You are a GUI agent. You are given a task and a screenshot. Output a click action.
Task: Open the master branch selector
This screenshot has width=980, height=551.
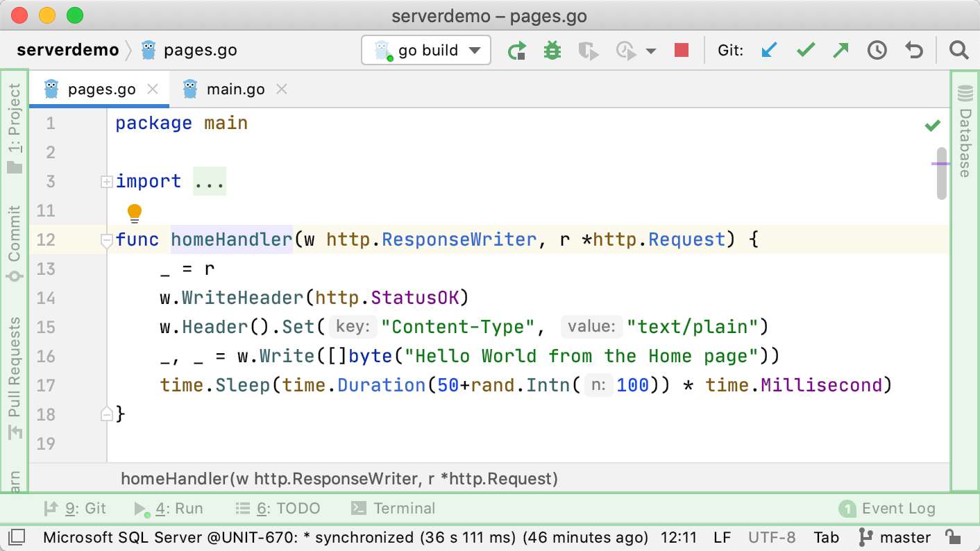(x=895, y=537)
